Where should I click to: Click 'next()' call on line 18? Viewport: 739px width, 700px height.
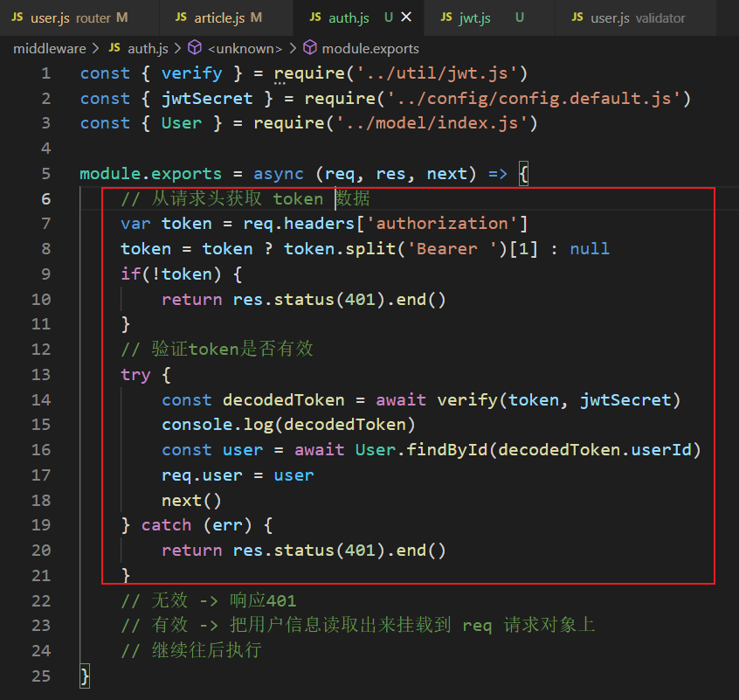point(191,501)
